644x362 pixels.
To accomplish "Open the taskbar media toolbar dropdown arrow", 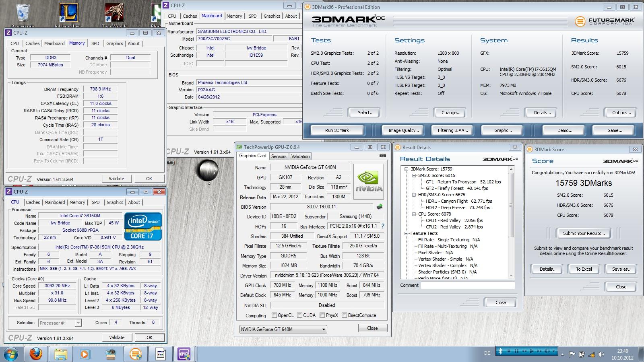I will pyautogui.click(x=553, y=351).
